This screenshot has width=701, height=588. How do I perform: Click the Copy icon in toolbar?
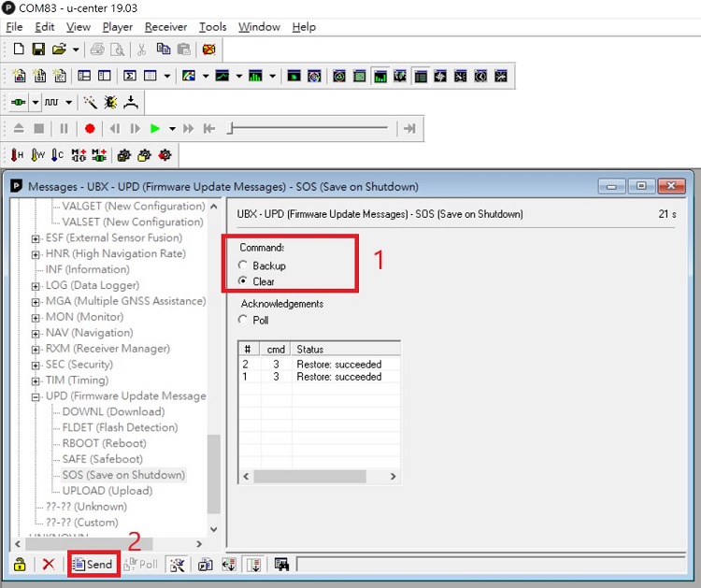[x=164, y=49]
